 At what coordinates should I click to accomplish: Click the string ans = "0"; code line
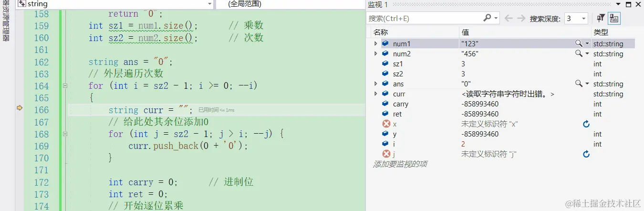130,62
